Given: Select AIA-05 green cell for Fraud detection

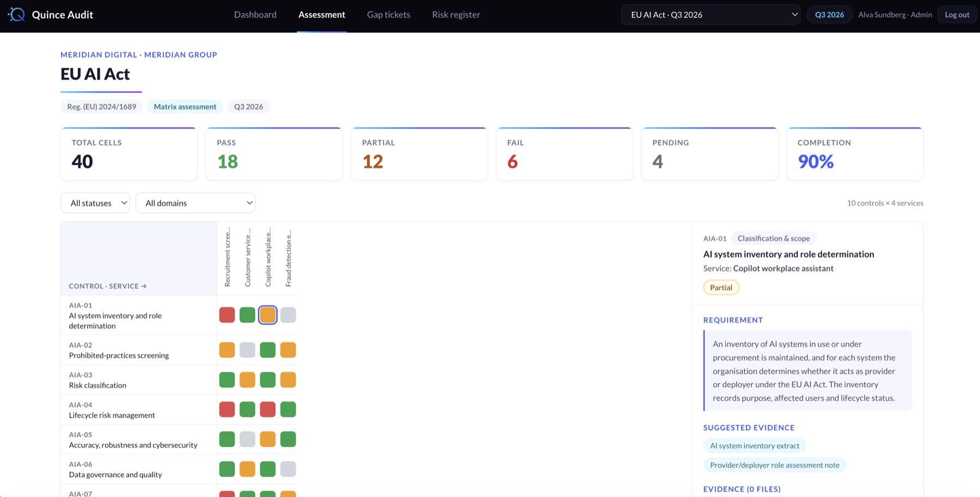Looking at the screenshot, I should pos(288,439).
